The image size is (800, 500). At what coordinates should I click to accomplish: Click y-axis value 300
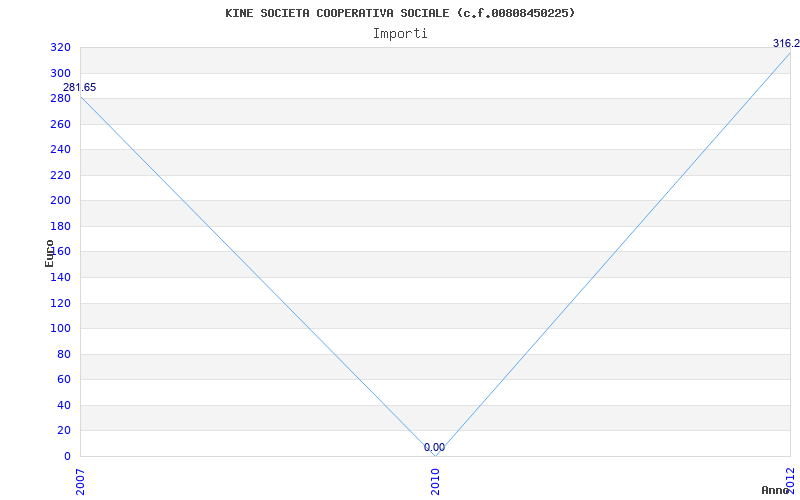pos(60,73)
